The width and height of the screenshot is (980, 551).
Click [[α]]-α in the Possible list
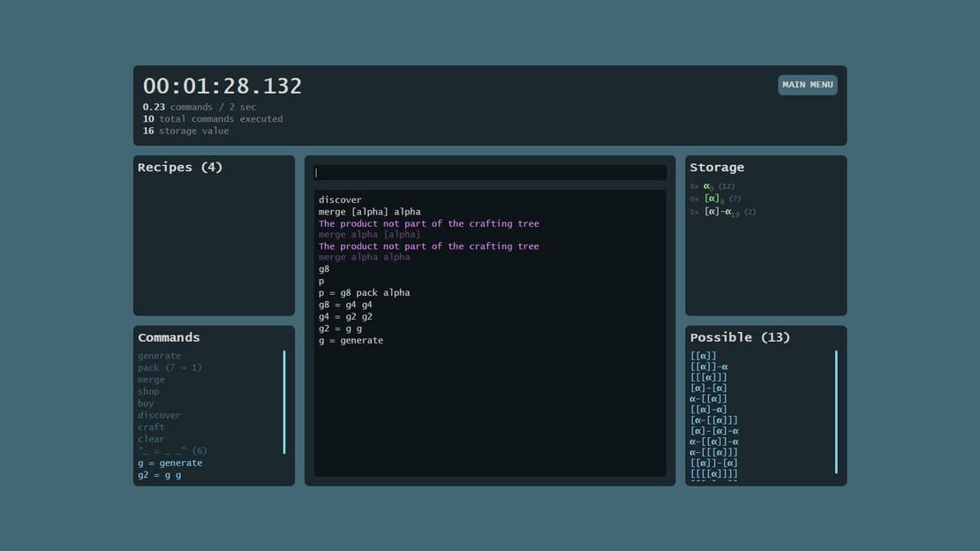tap(709, 366)
